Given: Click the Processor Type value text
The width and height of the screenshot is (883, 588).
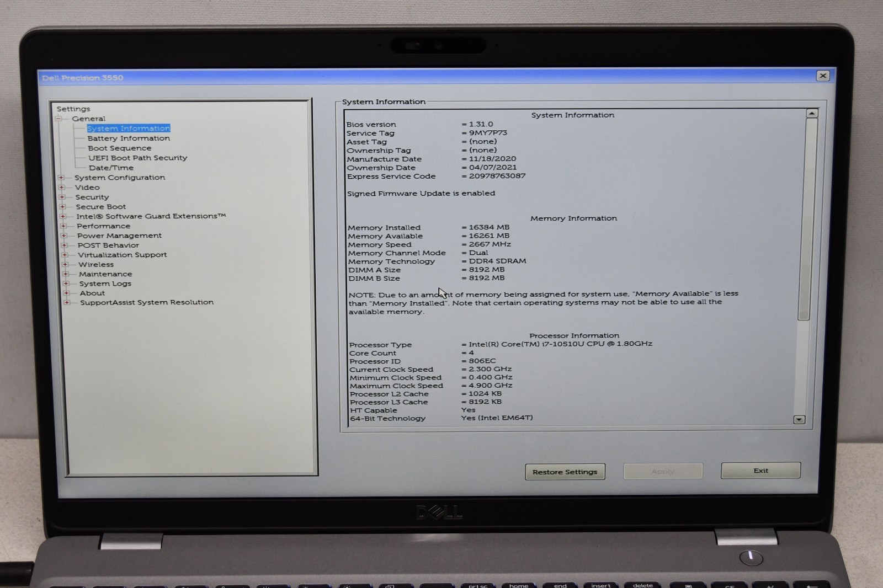Looking at the screenshot, I should (x=560, y=344).
